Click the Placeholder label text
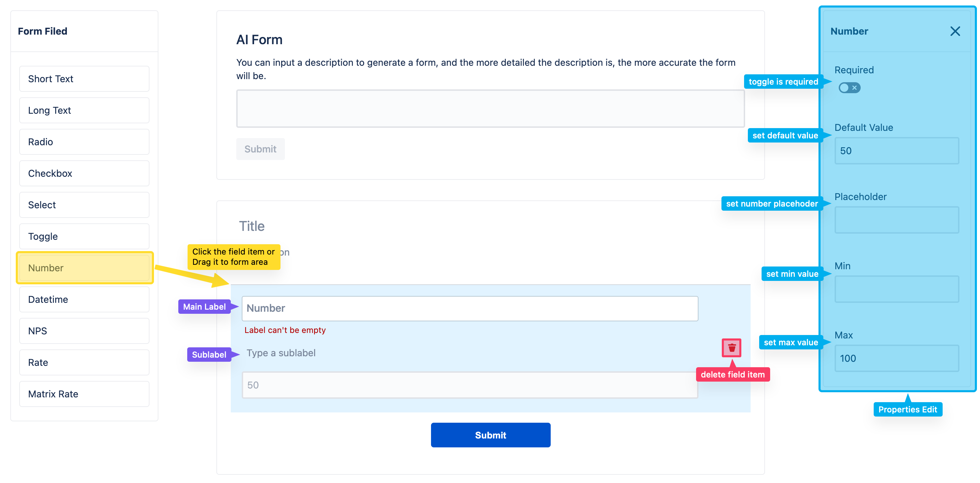Image resolution: width=980 pixels, height=483 pixels. (861, 197)
